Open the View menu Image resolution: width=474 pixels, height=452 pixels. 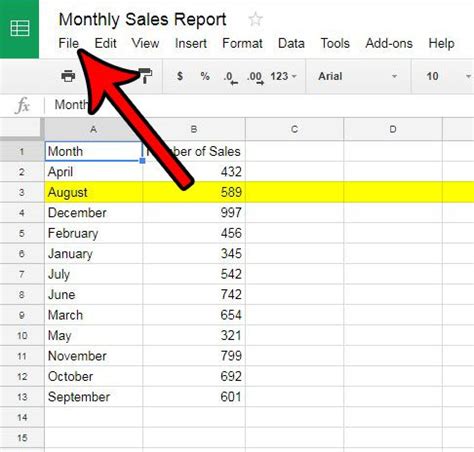click(145, 43)
